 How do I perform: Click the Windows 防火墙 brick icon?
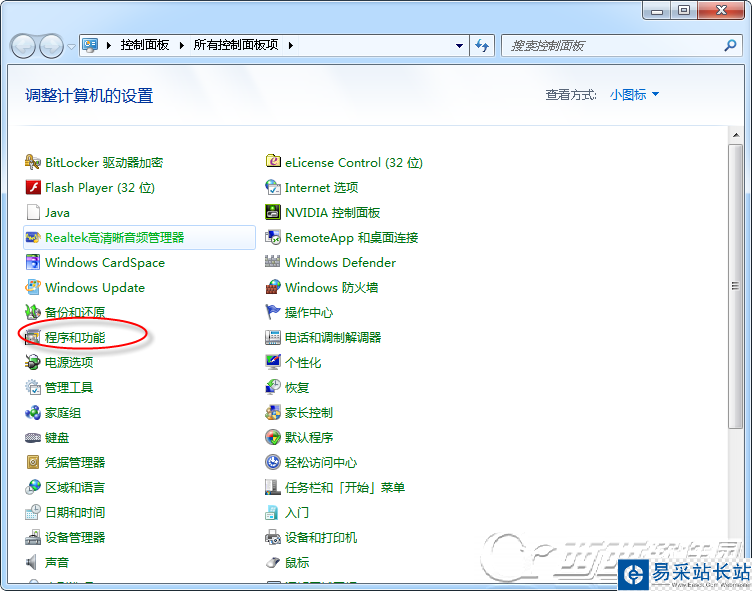tap(273, 287)
